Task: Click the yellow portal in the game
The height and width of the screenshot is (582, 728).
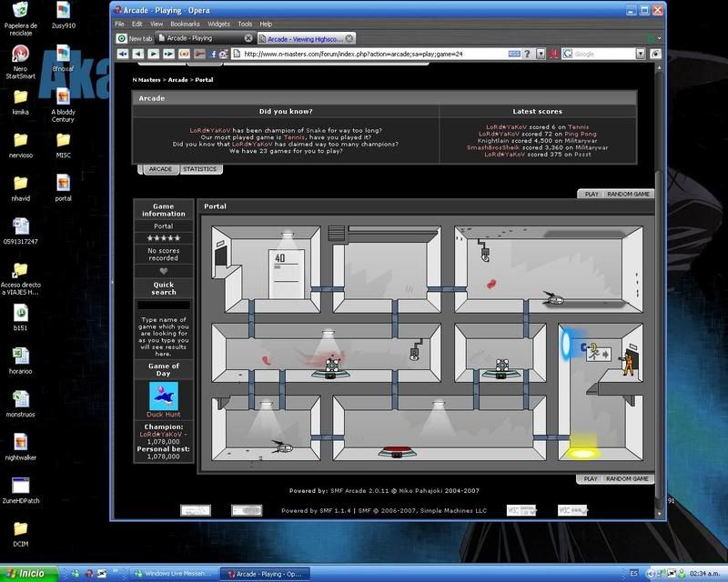Action: click(x=583, y=453)
